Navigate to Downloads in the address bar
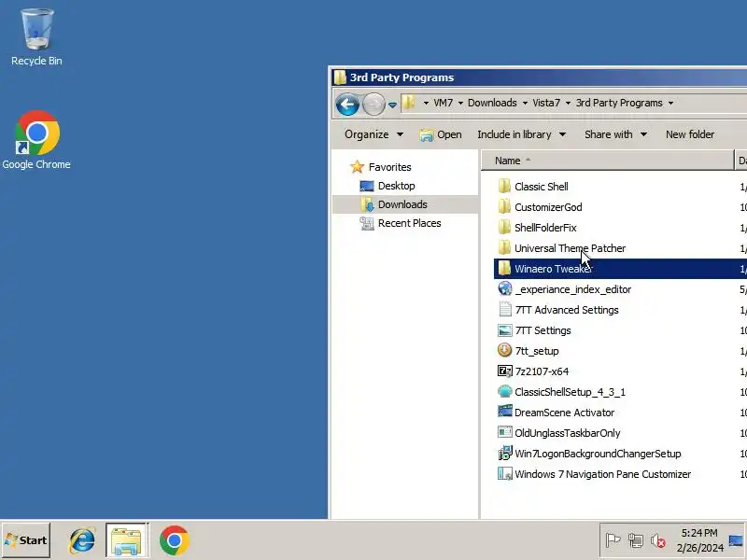The height and width of the screenshot is (560, 747). (492, 103)
